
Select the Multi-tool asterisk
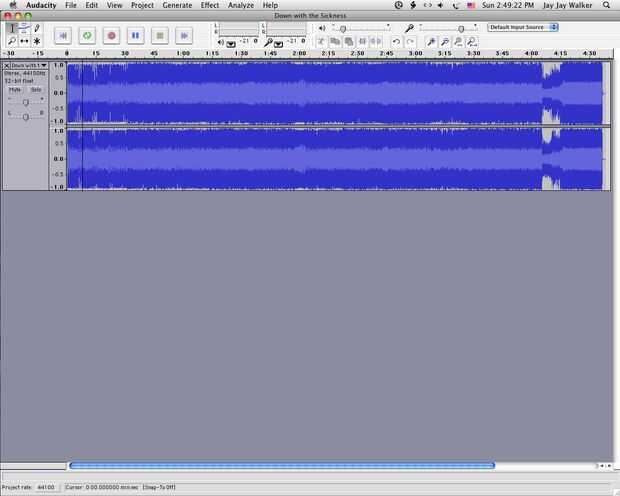[x=37, y=41]
